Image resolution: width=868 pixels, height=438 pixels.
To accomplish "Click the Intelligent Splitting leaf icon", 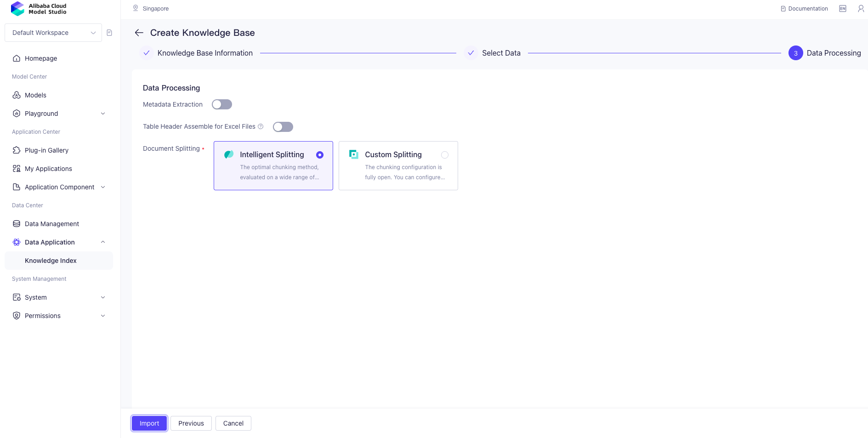I will [229, 154].
